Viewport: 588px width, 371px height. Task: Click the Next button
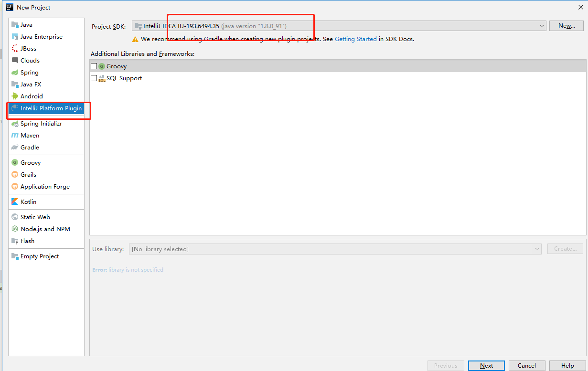pyautogui.click(x=486, y=366)
